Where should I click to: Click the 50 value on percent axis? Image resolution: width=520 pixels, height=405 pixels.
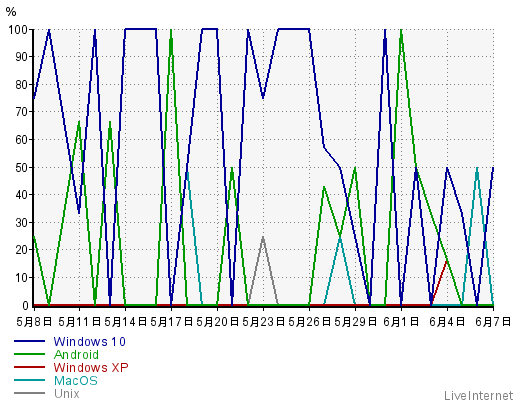[21, 167]
